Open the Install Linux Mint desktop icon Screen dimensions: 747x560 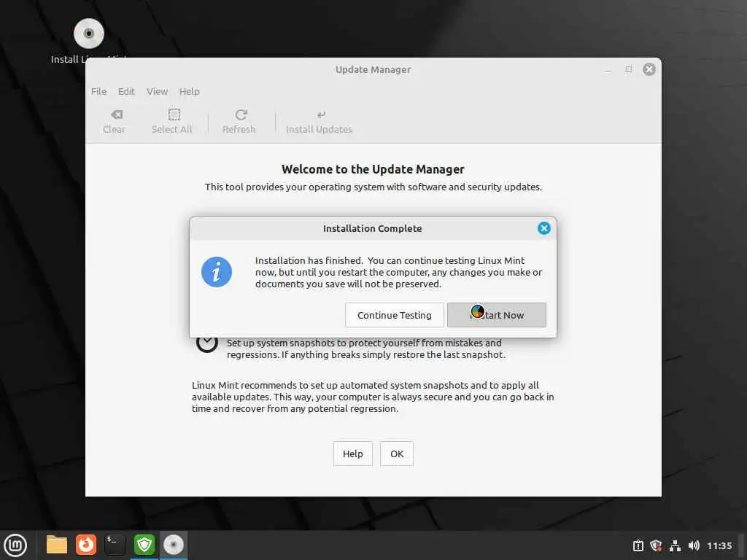click(88, 41)
